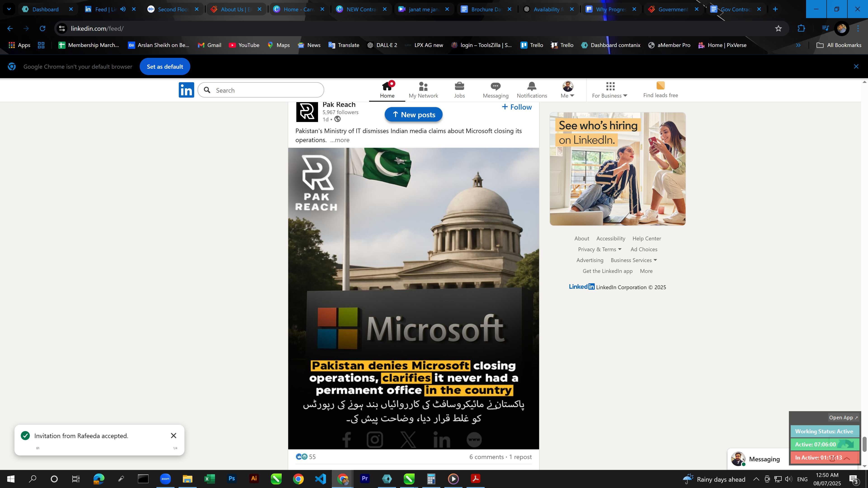Image resolution: width=868 pixels, height=488 pixels.
Task: Show hidden system tray icons
Action: click(x=756, y=479)
